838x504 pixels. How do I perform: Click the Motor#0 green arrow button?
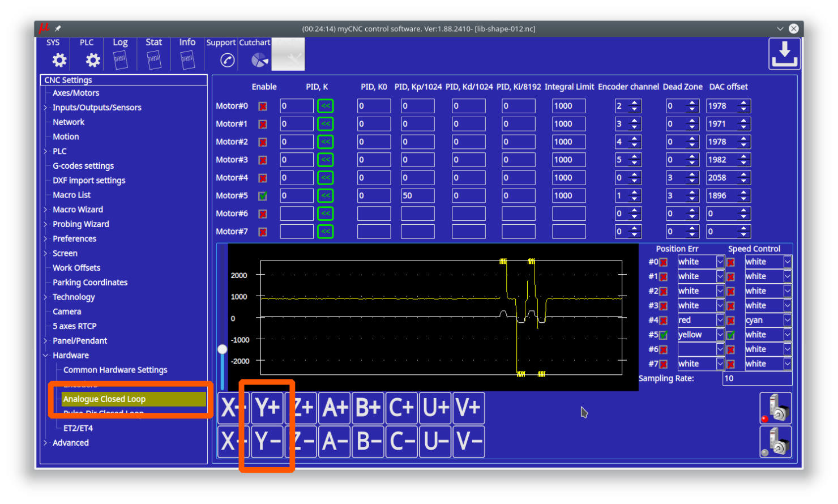[326, 106]
